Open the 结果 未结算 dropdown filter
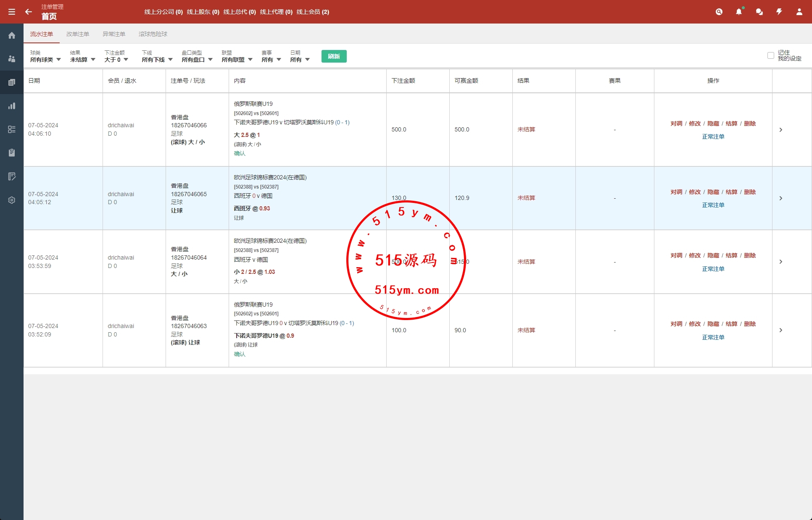Viewport: 812px width, 520px height. [x=82, y=60]
